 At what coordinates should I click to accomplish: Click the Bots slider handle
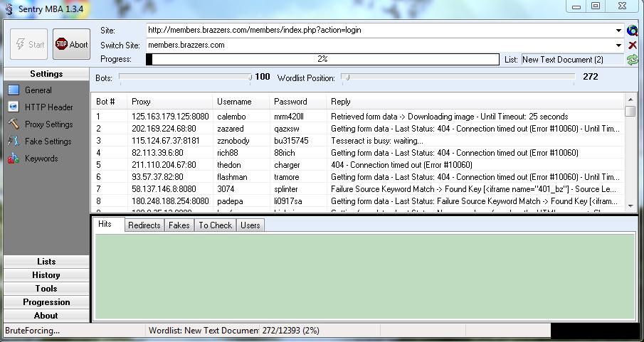pos(250,78)
